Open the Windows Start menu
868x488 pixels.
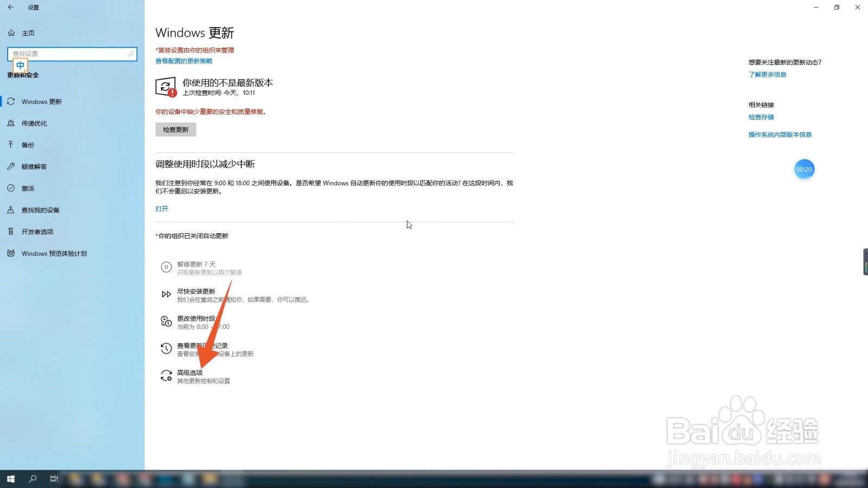(10, 479)
